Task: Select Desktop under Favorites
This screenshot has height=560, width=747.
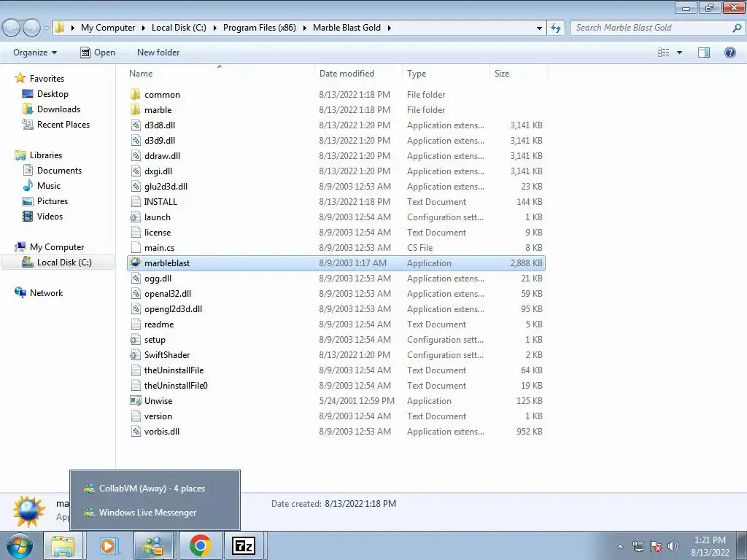Action: click(53, 94)
